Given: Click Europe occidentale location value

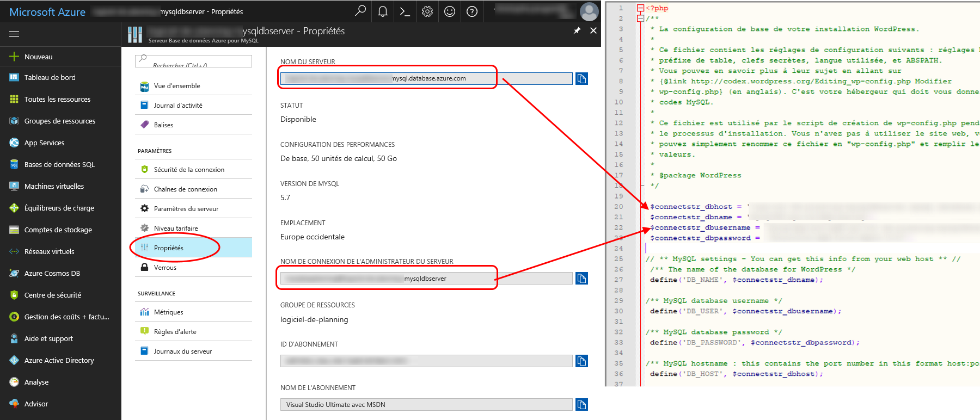Looking at the screenshot, I should [313, 237].
